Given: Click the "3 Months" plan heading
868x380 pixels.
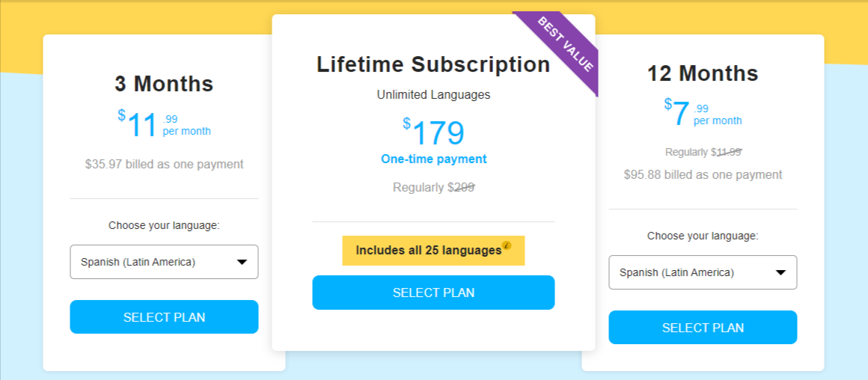Looking at the screenshot, I should pyautogui.click(x=164, y=84).
